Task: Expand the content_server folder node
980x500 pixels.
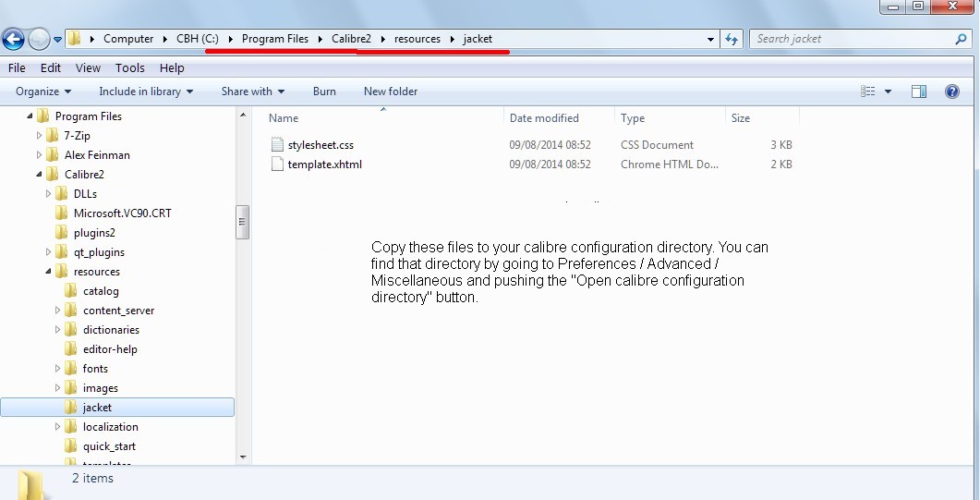Action: (x=57, y=310)
